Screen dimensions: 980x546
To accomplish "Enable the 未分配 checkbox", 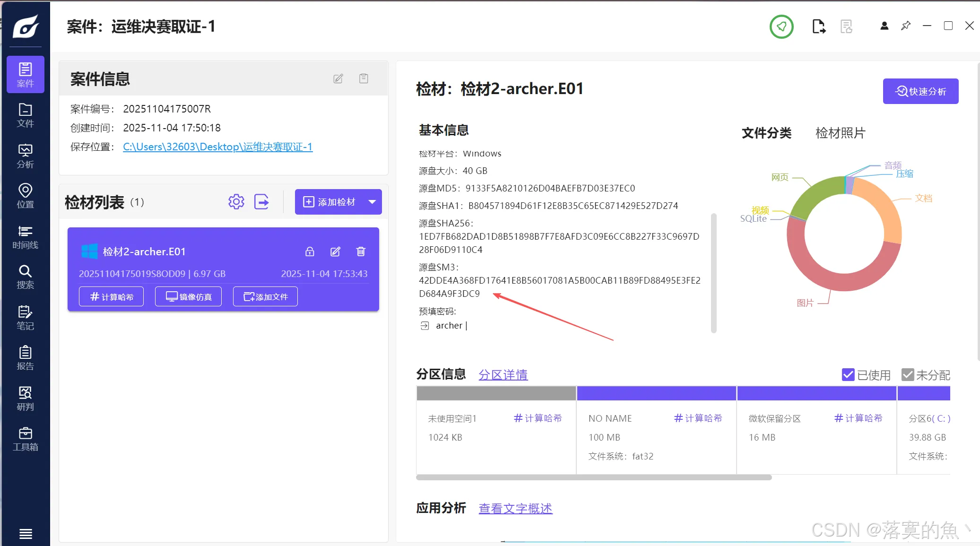I will click(908, 374).
